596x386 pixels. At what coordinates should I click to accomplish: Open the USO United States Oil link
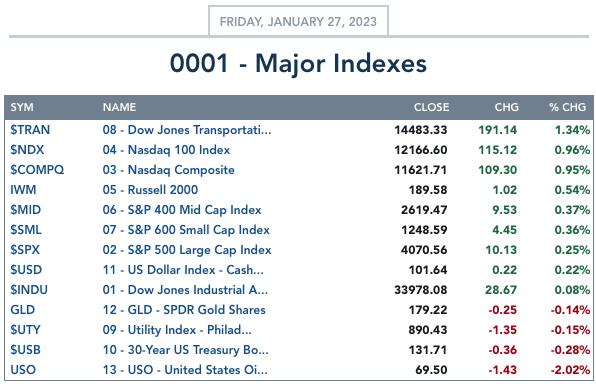click(x=185, y=370)
